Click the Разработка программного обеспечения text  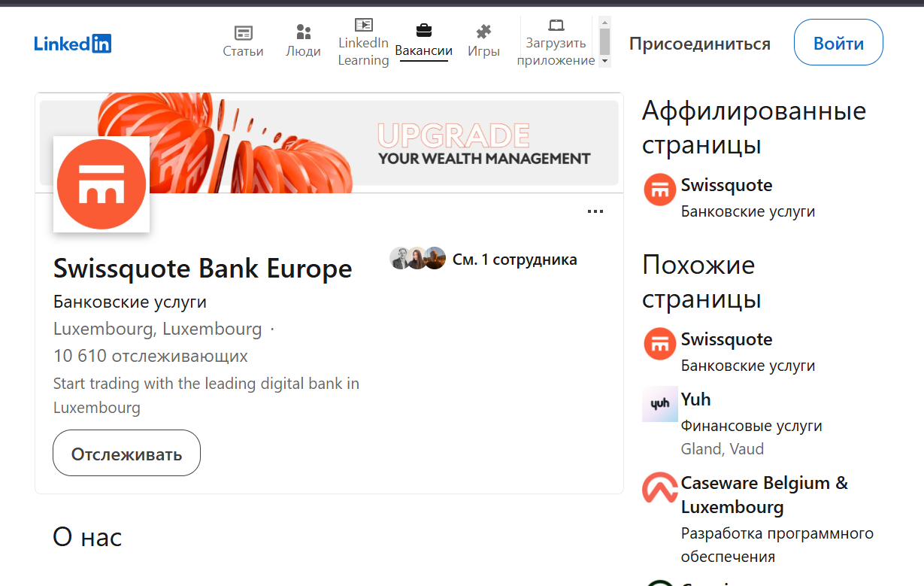pyautogui.click(x=777, y=545)
